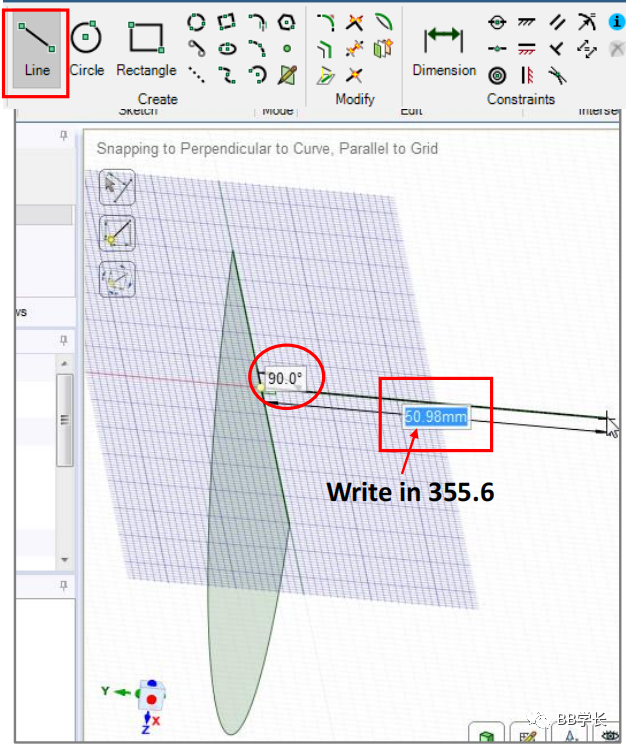
Task: Click the face curve pencil tool
Action: click(x=287, y=75)
